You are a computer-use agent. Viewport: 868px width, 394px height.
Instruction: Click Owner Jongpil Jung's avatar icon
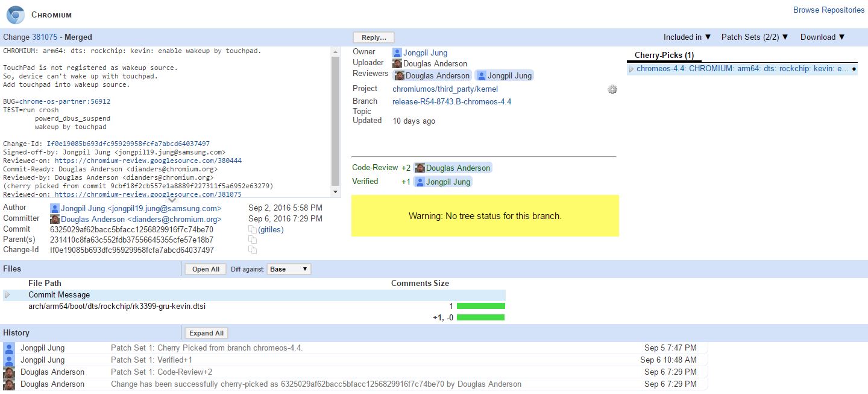pyautogui.click(x=397, y=52)
